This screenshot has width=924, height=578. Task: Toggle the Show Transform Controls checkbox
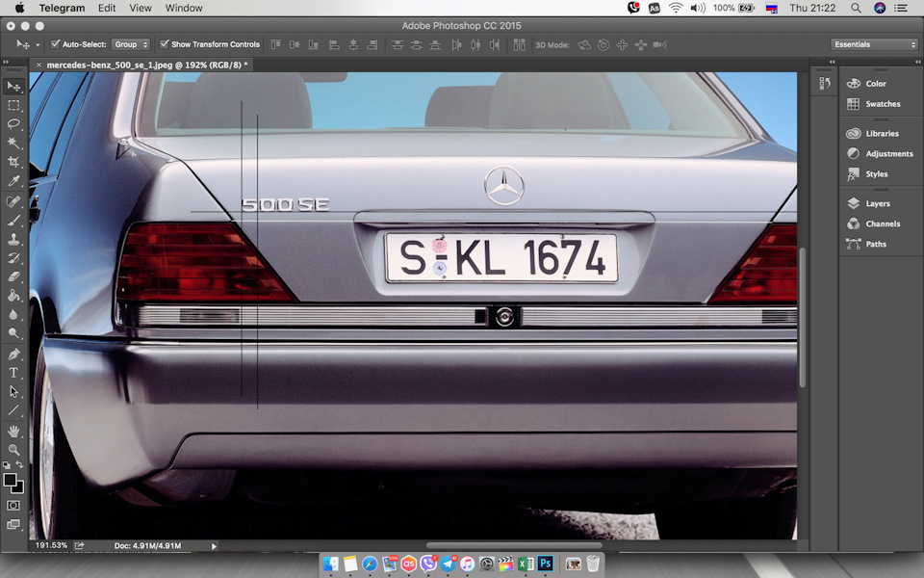[165, 44]
